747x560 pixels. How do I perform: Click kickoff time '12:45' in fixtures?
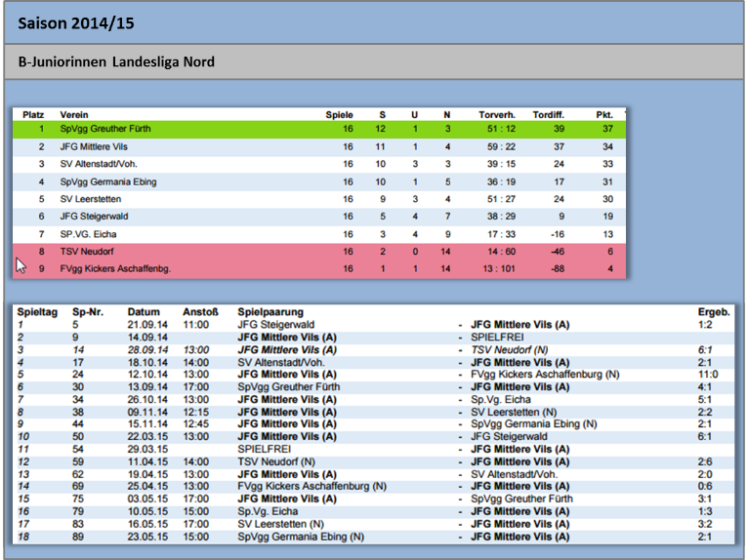point(196,424)
